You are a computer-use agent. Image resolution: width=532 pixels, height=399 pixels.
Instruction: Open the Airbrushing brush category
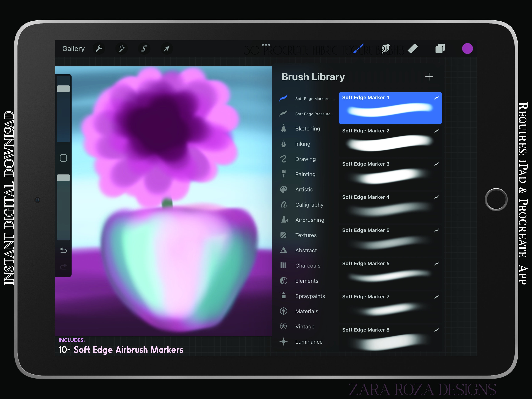coord(309,220)
